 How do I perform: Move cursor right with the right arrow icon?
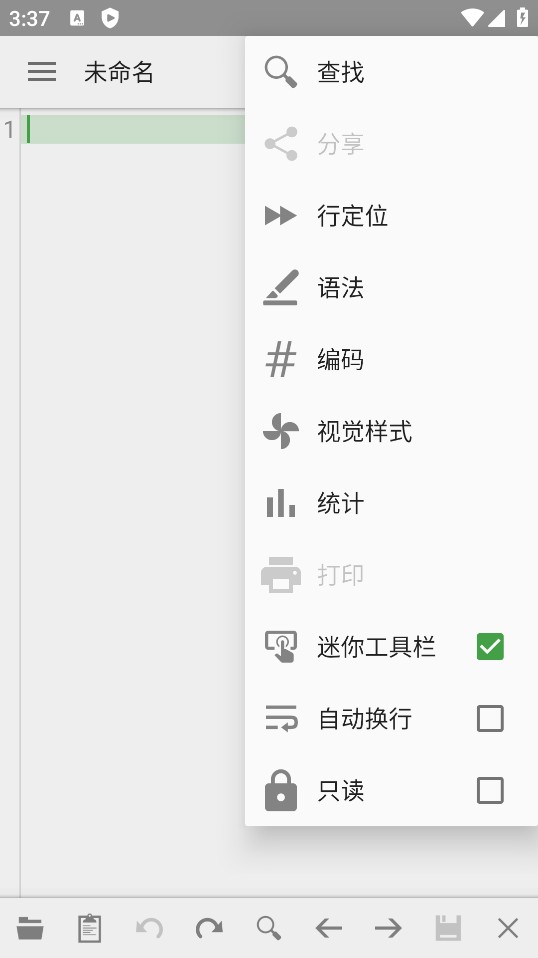[388, 928]
